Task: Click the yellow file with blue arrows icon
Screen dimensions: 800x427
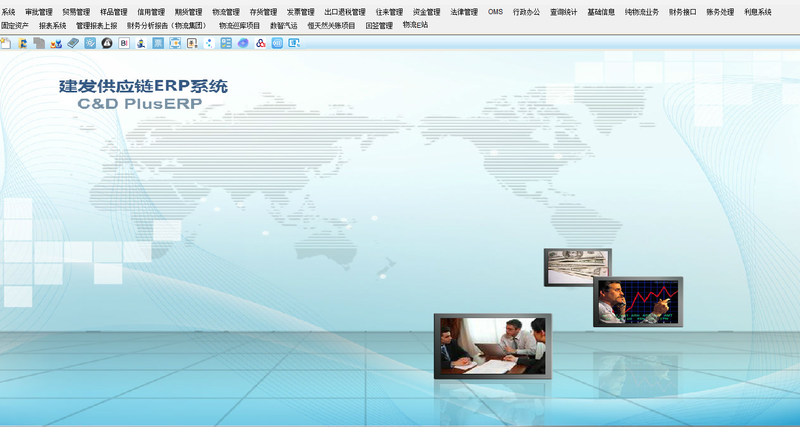Action: [x=22, y=43]
